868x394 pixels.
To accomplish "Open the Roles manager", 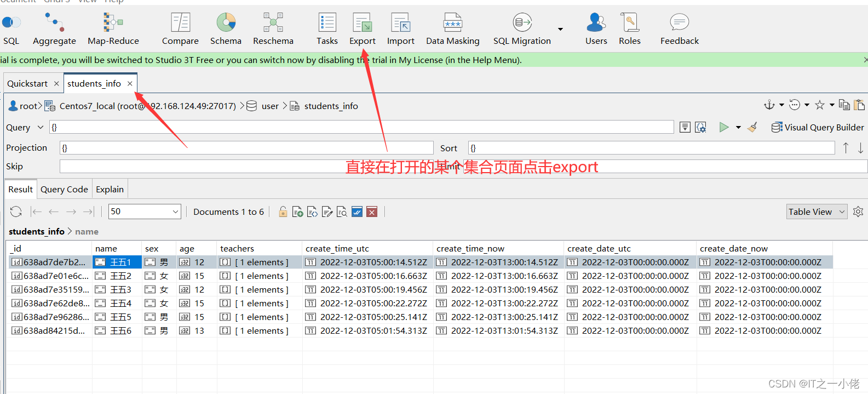I will [x=630, y=30].
